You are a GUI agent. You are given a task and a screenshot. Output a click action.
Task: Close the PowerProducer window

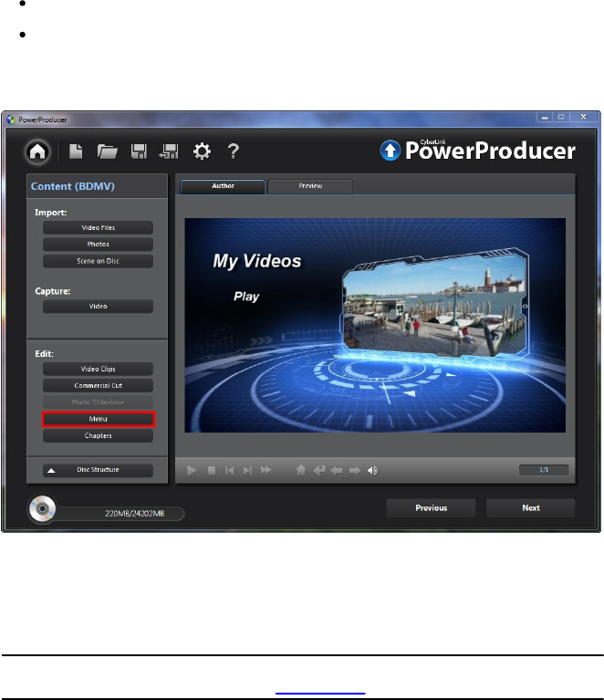point(583,117)
